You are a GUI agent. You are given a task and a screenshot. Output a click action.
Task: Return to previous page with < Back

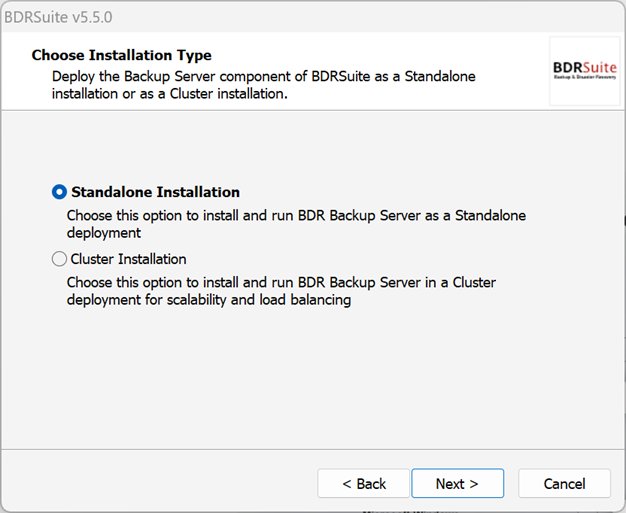[364, 483]
